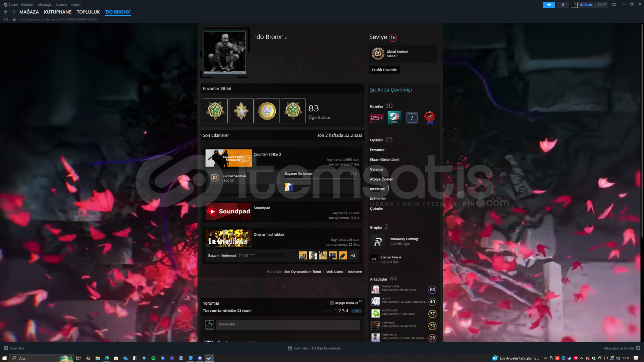
Task: Expand the 'do Bronx' name history dropdown
Action: click(x=286, y=38)
